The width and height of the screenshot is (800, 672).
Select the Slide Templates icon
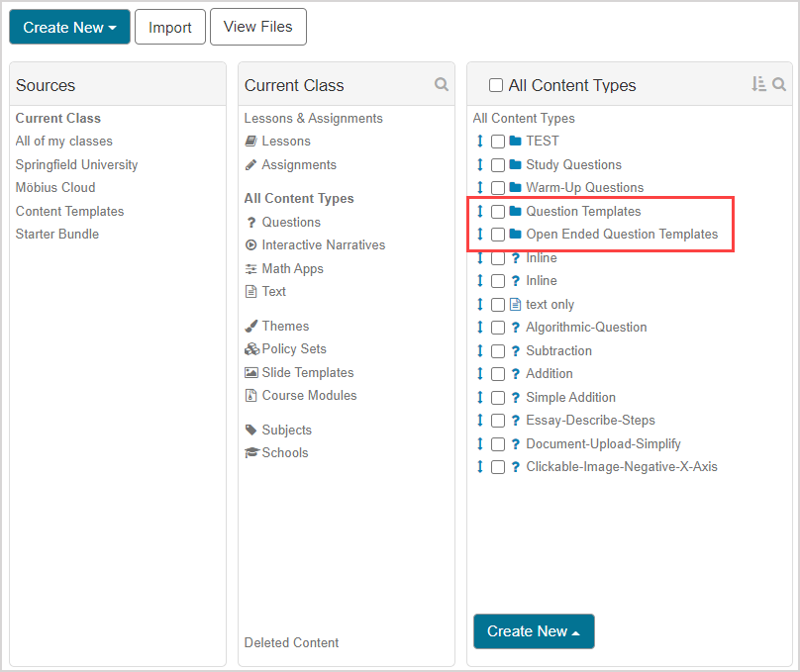[250, 372]
